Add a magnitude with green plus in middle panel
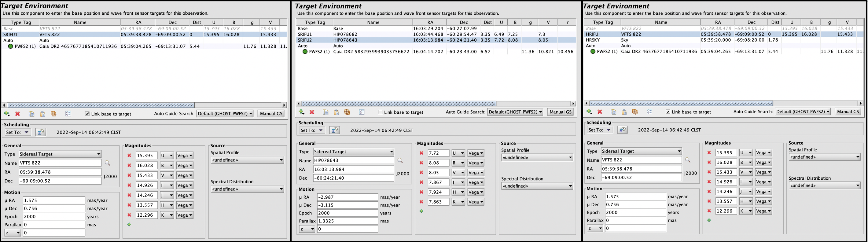 [421, 211]
